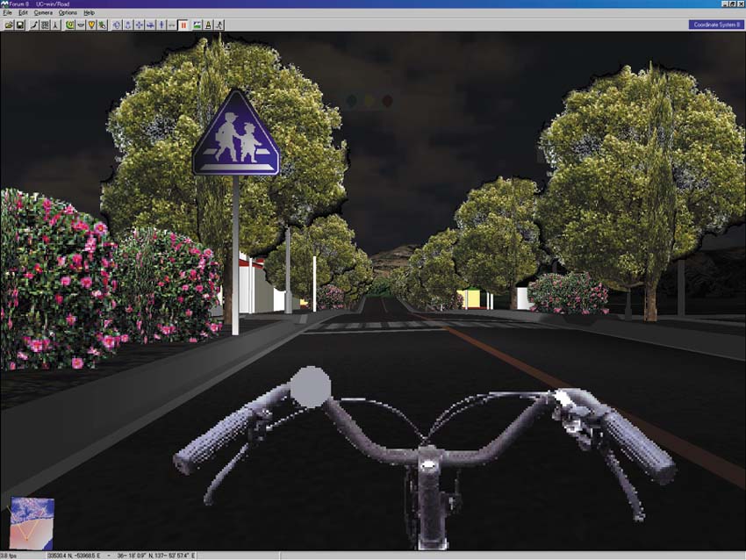
Task: Click the save floppy disk icon
Action: [20, 25]
